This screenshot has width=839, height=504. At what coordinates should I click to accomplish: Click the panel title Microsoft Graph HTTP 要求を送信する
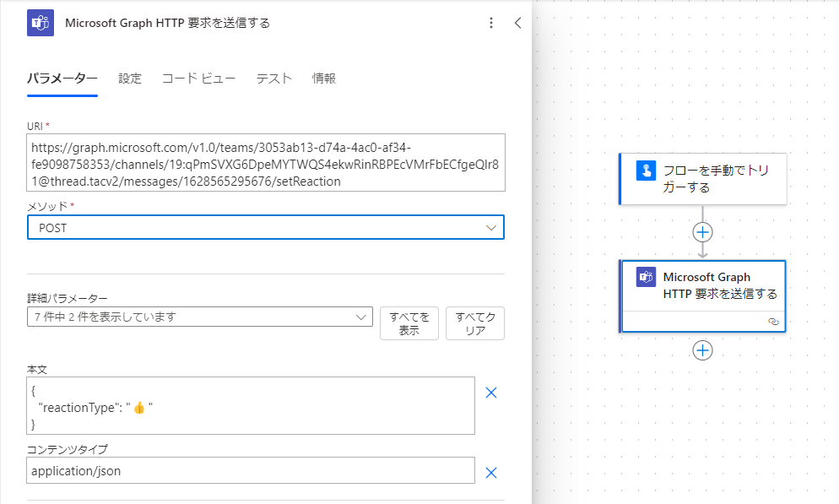pos(167,23)
